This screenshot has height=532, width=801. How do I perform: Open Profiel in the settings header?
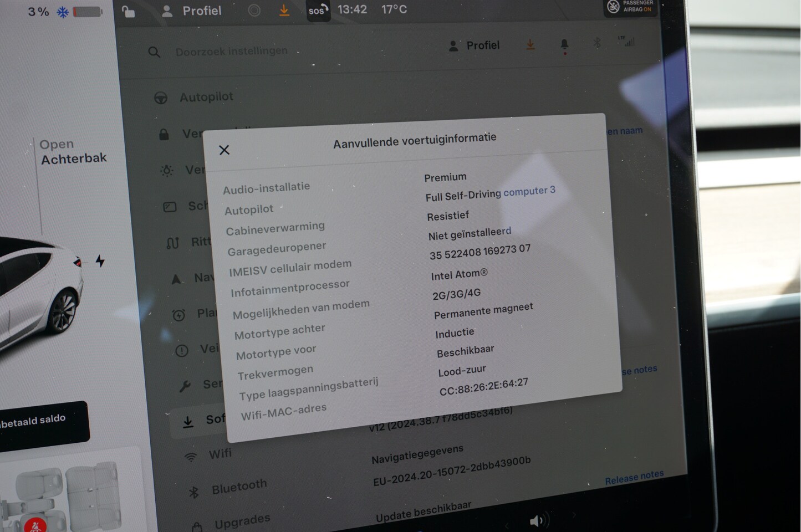[474, 45]
